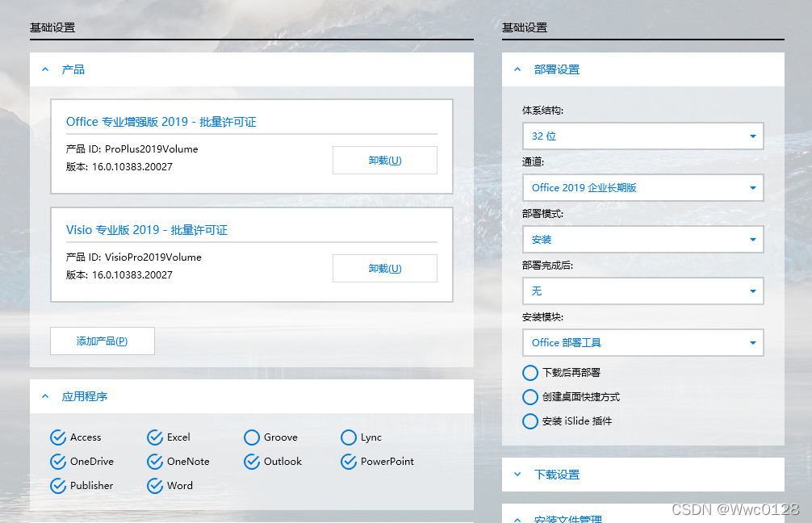Open the 安装模块 dropdown showing Office 部署工具
The image size is (812, 523).
tap(643, 343)
